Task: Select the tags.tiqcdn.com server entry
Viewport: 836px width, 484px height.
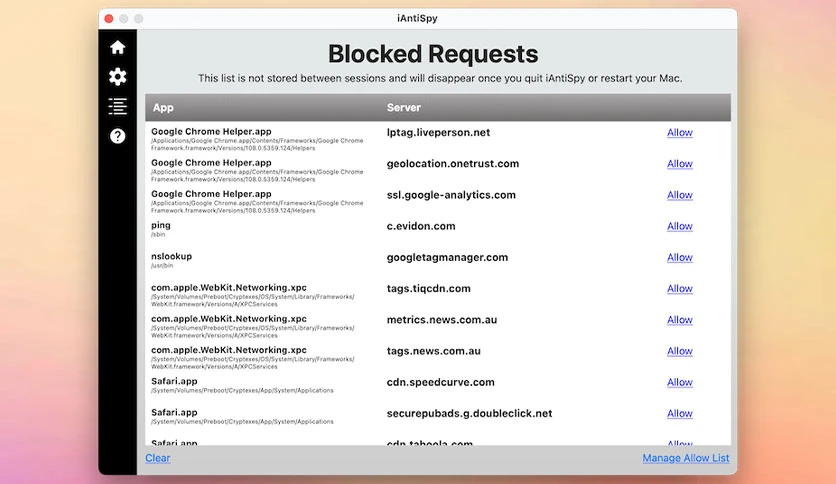Action: click(429, 288)
